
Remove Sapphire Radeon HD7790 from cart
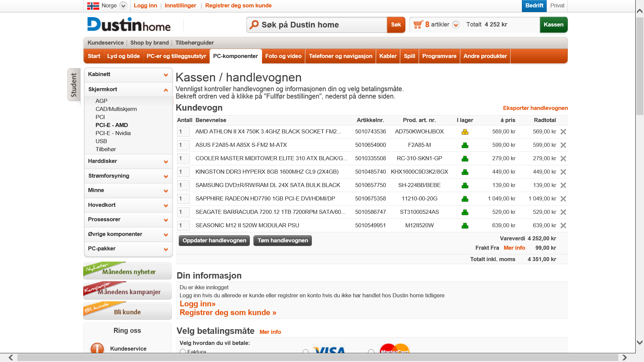[x=563, y=199]
